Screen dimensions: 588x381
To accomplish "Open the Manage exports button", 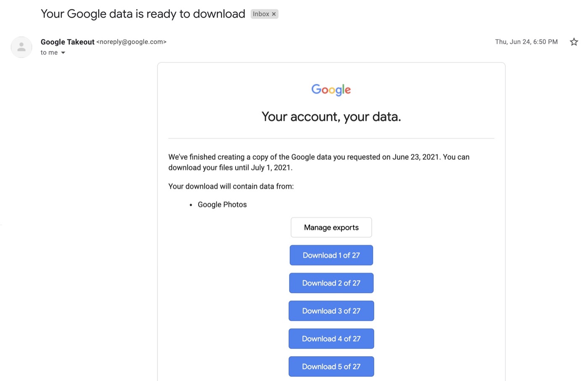I will click(x=331, y=228).
